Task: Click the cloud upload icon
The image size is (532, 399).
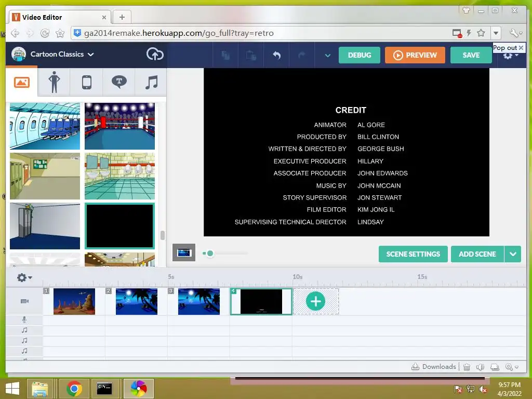Action: pos(155,54)
